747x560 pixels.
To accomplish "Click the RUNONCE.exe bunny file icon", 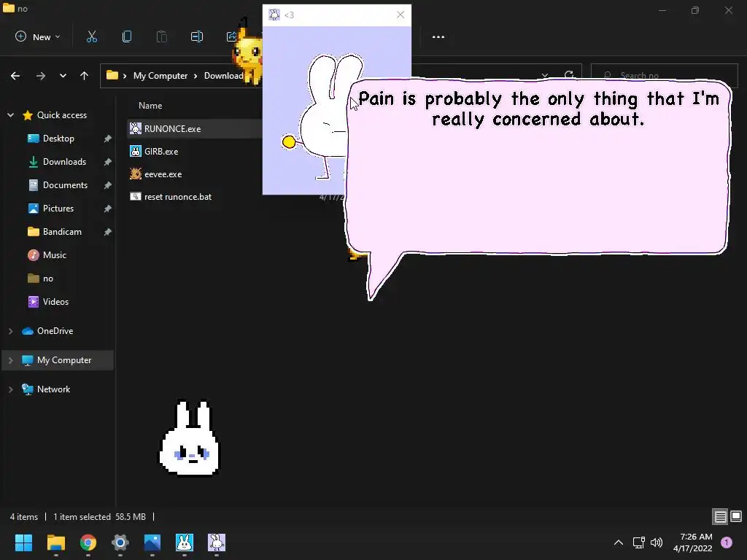I will click(x=136, y=128).
